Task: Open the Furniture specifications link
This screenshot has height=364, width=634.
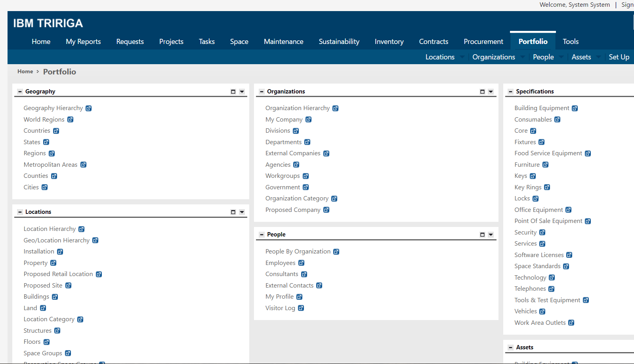Action: point(527,165)
